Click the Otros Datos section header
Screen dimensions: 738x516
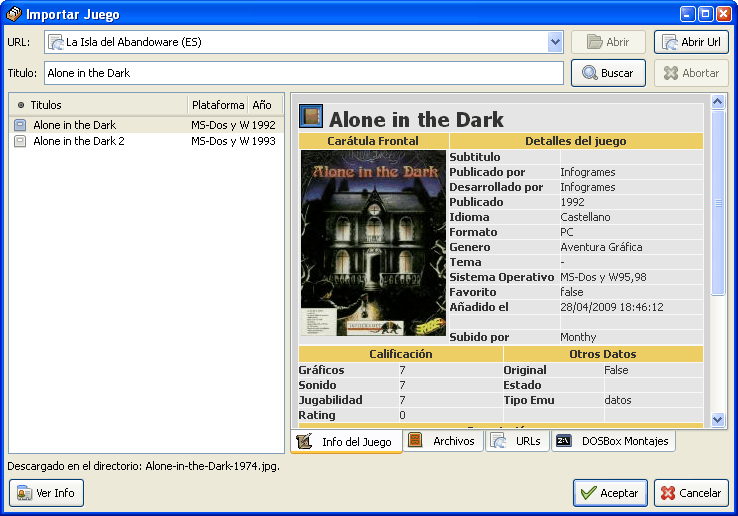pos(603,354)
